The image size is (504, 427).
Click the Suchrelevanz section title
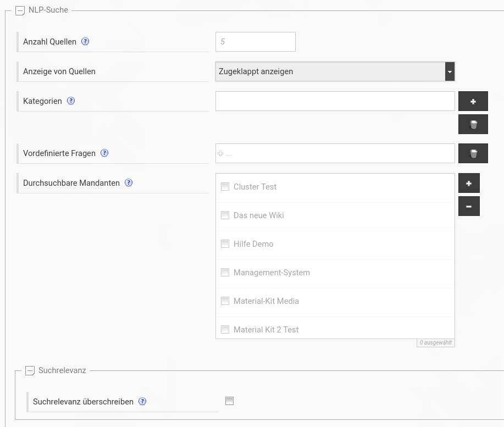pyautogui.click(x=62, y=370)
